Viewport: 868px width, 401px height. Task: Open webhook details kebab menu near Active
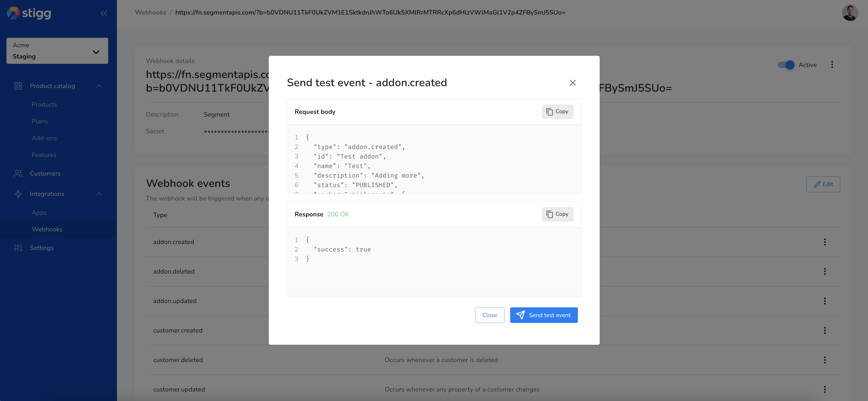point(832,64)
